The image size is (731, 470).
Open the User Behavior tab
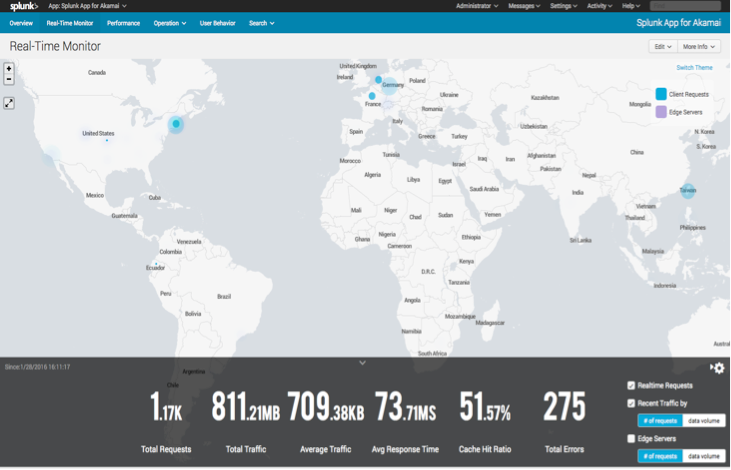(x=217, y=23)
